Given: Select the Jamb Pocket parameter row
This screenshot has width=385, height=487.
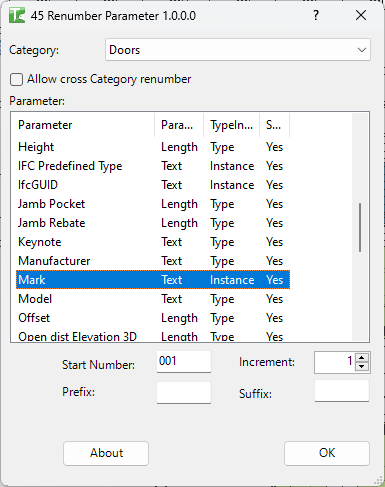Looking at the screenshot, I should click(153, 204).
